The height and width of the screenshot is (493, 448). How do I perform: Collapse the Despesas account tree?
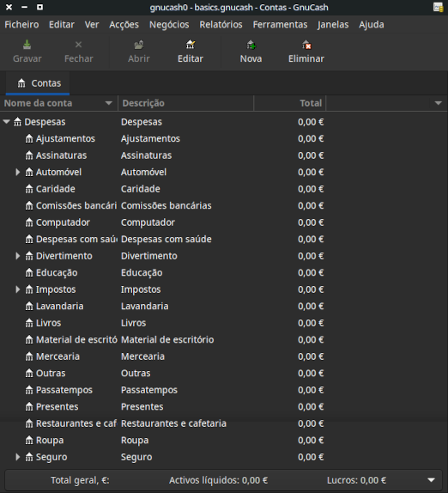[6, 122]
